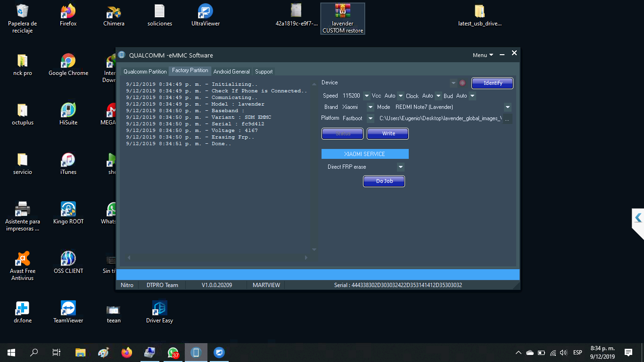Click the Write button
This screenshot has width=644, height=362.
coord(388,133)
